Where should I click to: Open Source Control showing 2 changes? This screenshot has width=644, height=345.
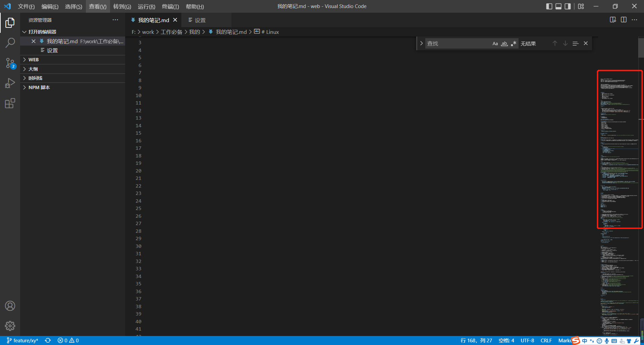pos(10,63)
